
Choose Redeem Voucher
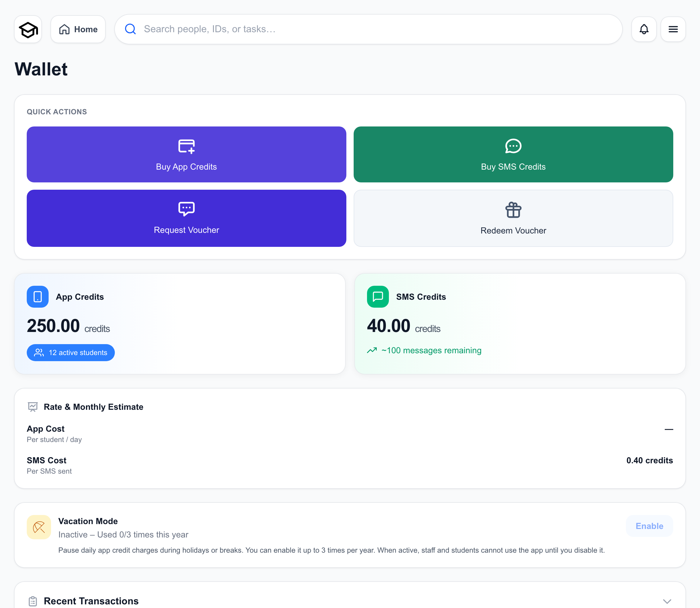(513, 218)
